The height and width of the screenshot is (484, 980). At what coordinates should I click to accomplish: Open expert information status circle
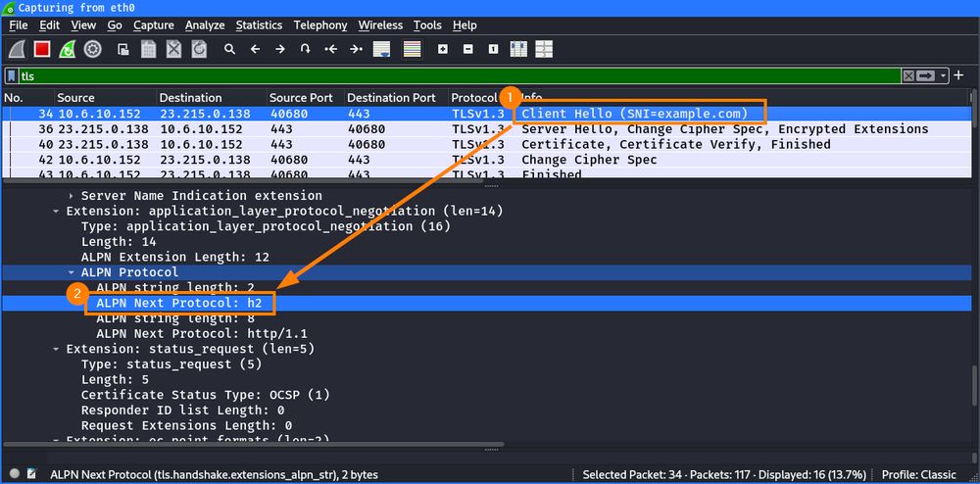15,474
